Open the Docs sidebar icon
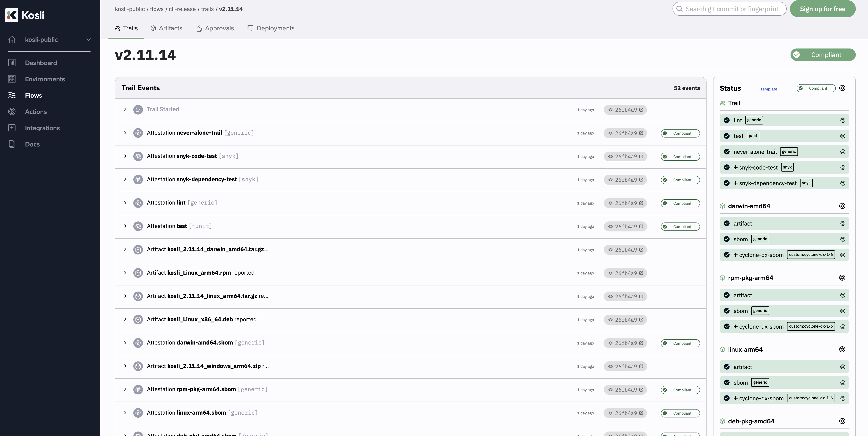The height and width of the screenshot is (436, 868). (12, 144)
